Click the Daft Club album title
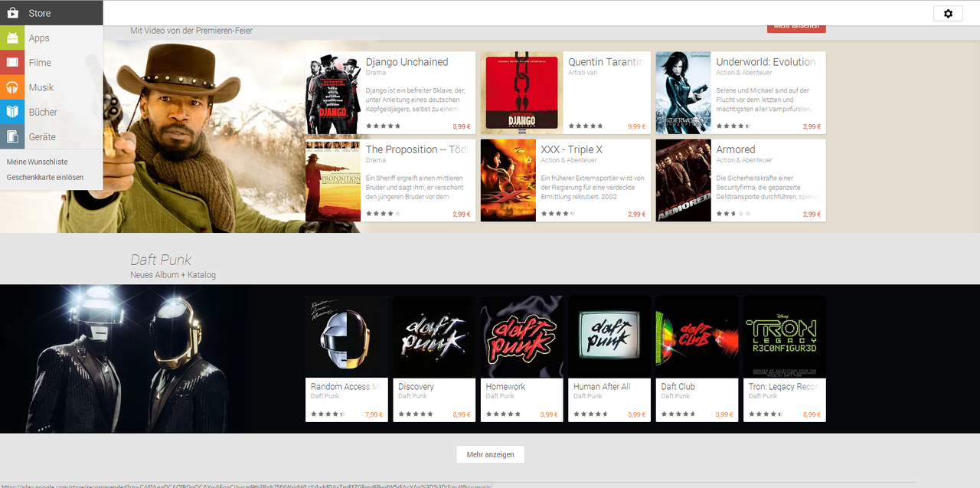Screen dimensions: 980x488 678,387
